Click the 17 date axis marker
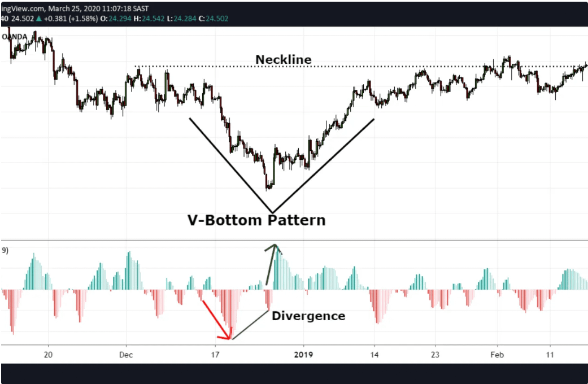The image size is (588, 384). (215, 355)
